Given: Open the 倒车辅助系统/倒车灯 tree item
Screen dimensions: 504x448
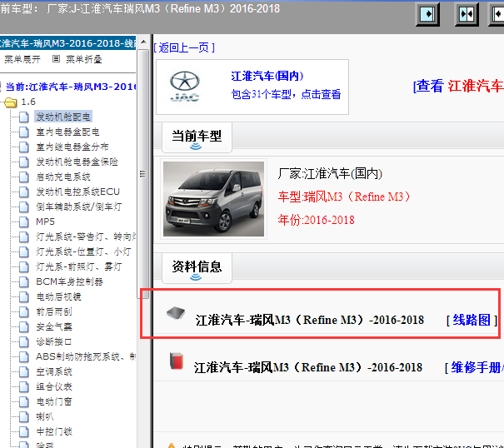Looking at the screenshot, I should (x=79, y=207).
